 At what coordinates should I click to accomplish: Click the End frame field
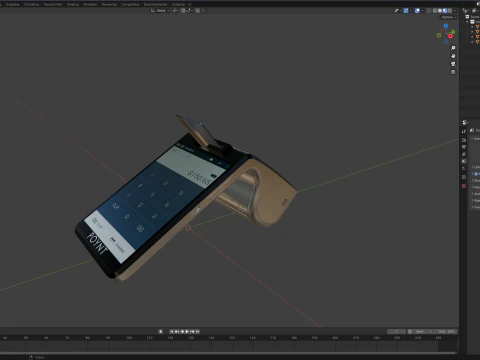click(x=446, y=331)
